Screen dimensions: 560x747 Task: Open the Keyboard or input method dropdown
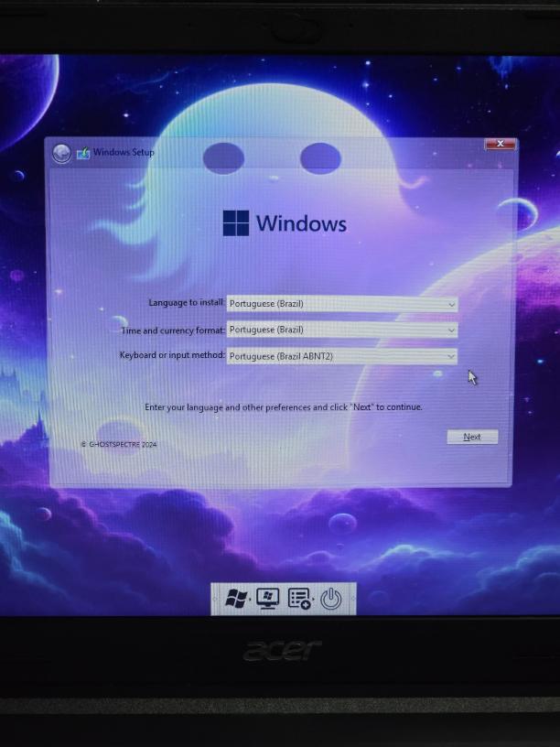click(342, 356)
